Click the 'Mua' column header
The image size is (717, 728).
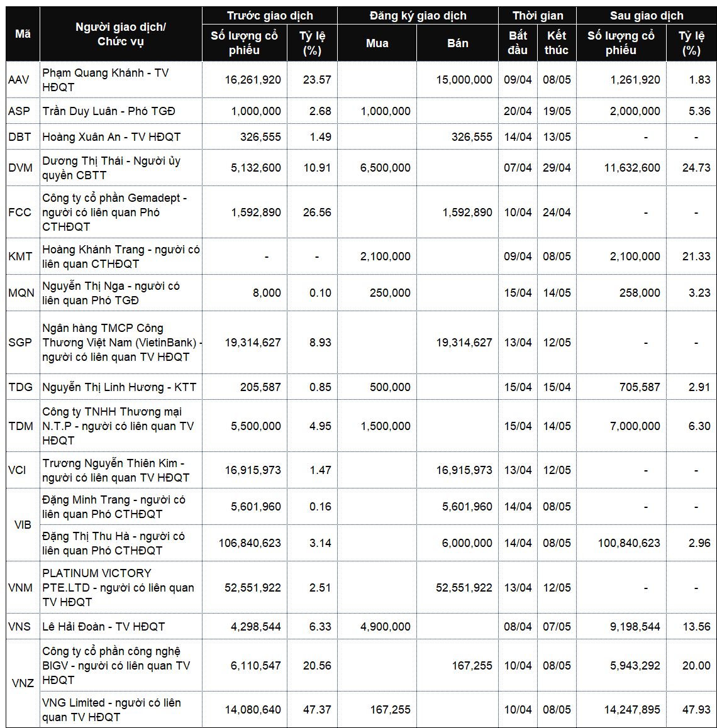[377, 43]
